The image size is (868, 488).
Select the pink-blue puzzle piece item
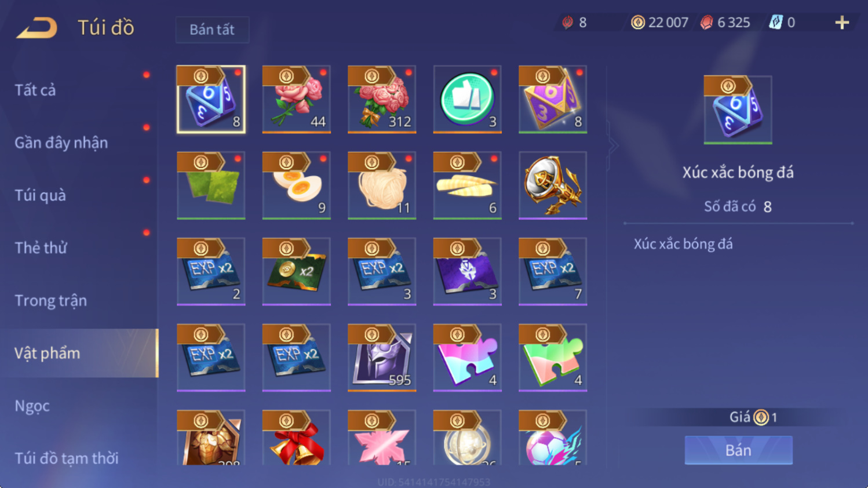pyautogui.click(x=467, y=358)
